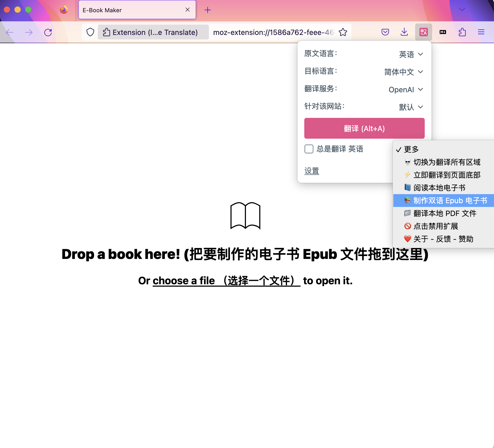Click the choose a file link
This screenshot has height=448, width=494.
click(x=183, y=281)
